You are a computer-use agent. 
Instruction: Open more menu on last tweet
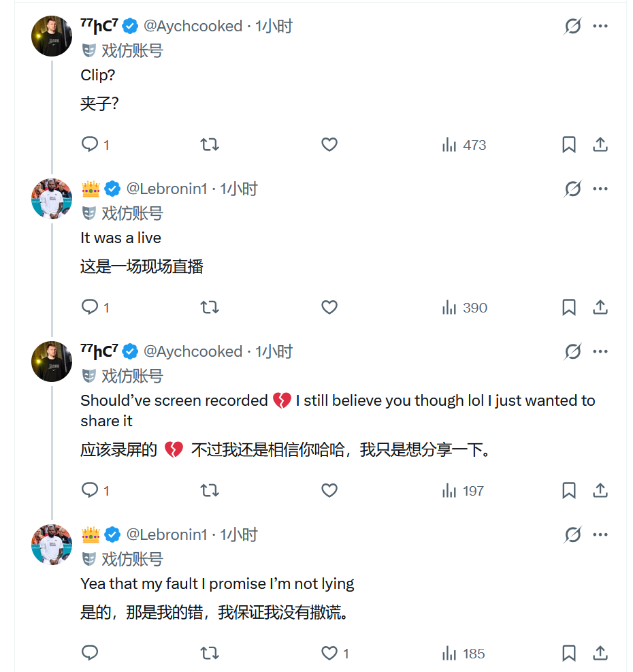(600, 534)
